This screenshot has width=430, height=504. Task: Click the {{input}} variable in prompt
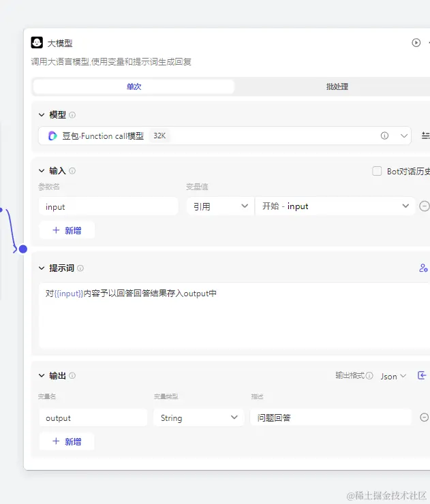pyautogui.click(x=69, y=294)
